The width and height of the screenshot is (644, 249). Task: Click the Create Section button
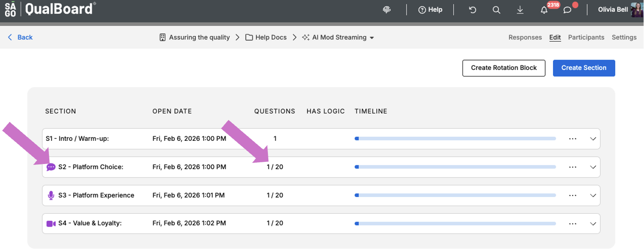pos(584,68)
